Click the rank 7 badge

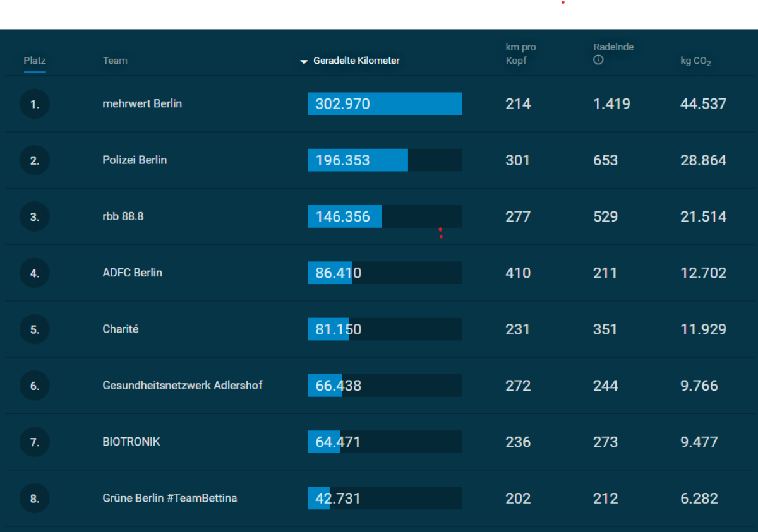coord(35,442)
